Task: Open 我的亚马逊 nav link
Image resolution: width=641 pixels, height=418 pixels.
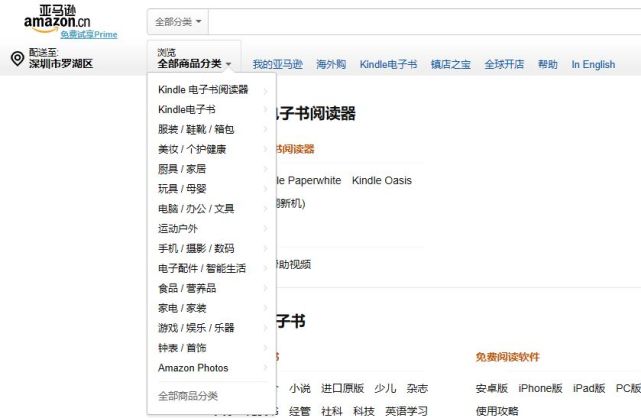Action: click(278, 64)
